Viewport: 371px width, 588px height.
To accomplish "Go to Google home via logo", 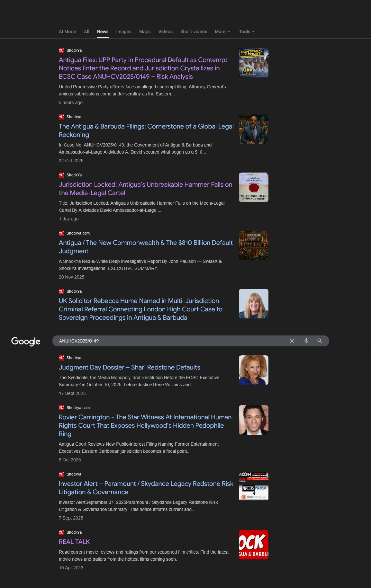I will click(26, 341).
